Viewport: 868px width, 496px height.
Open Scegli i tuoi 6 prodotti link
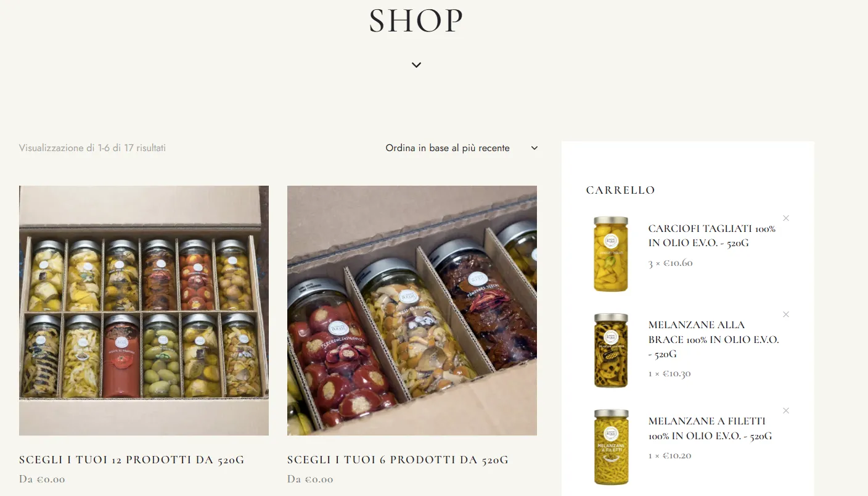[398, 460]
